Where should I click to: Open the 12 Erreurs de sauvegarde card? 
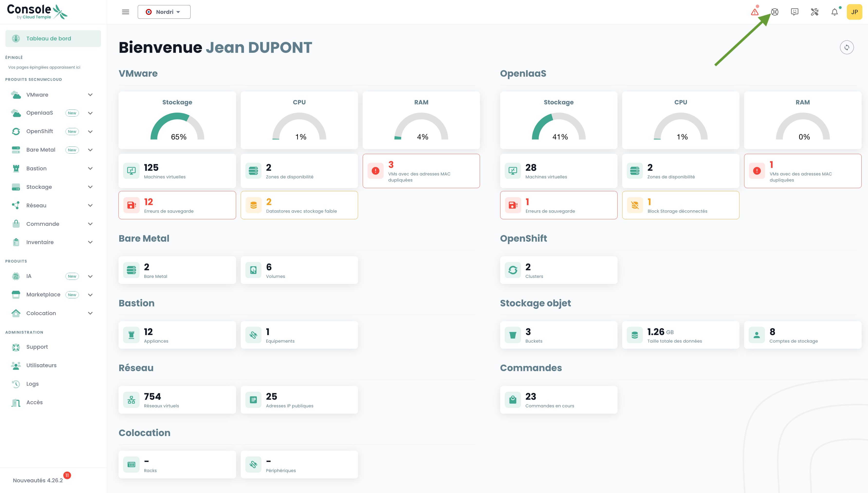(x=177, y=205)
